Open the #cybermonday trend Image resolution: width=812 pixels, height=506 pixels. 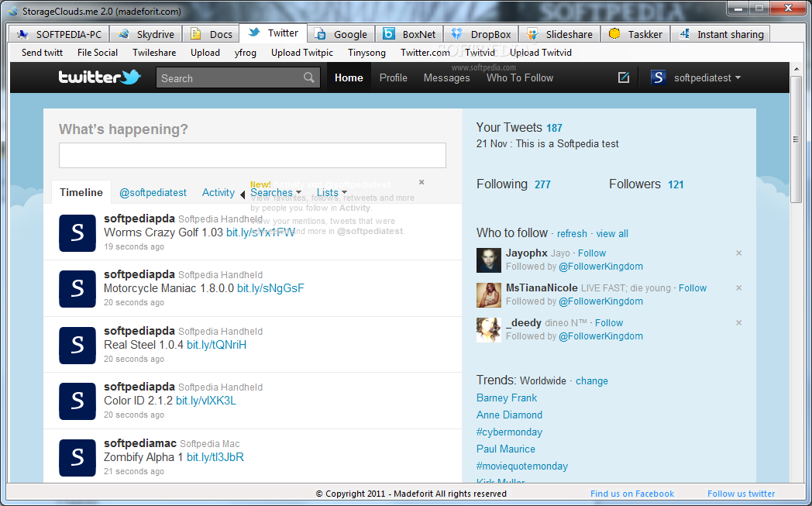509,432
